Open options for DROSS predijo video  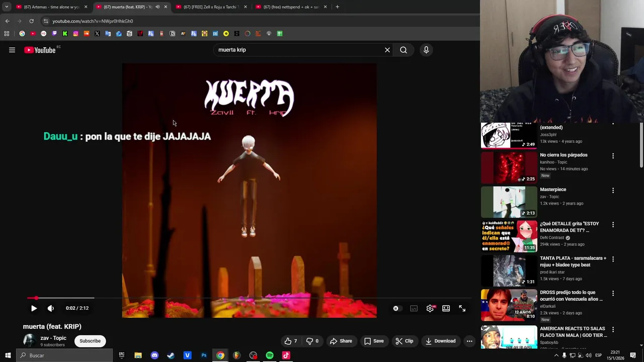(x=613, y=293)
